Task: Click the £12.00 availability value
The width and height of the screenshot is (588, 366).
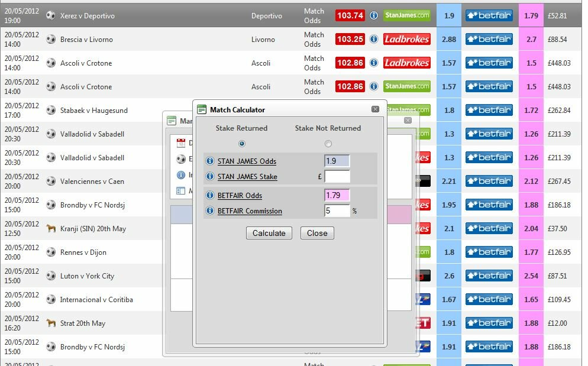Action: click(x=557, y=323)
